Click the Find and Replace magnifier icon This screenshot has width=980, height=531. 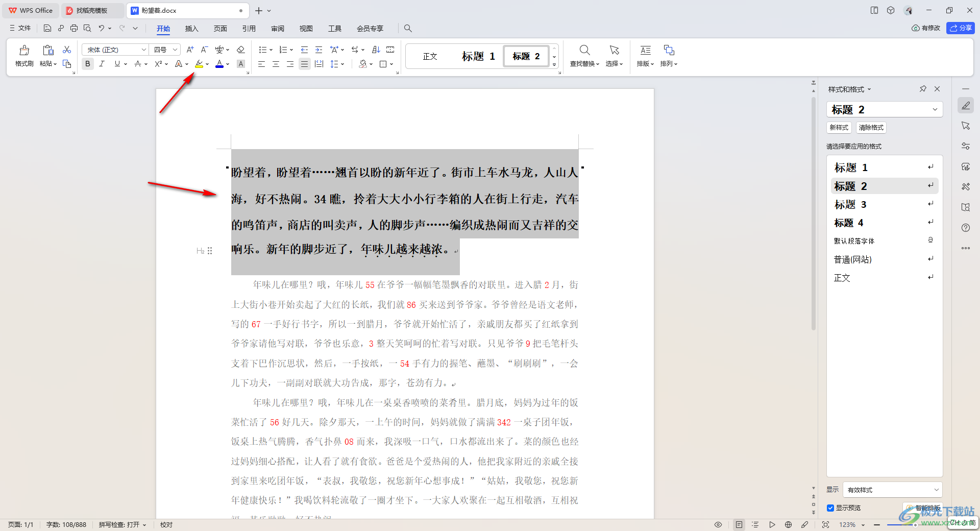pyautogui.click(x=585, y=50)
